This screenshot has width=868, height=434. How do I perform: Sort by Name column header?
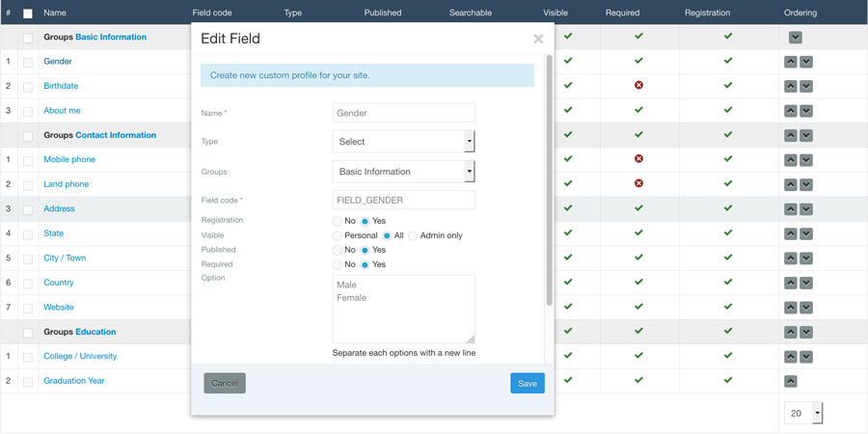pyautogui.click(x=53, y=13)
